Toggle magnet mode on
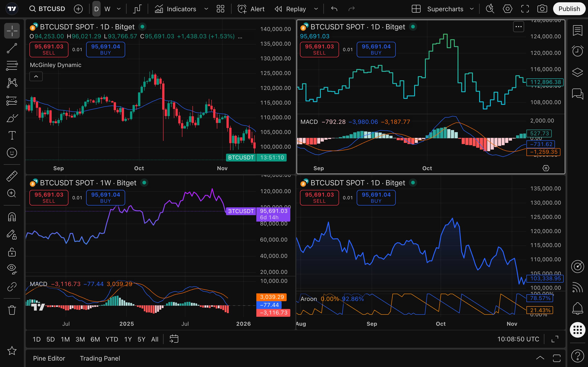Image resolution: width=588 pixels, height=367 pixels. pyautogui.click(x=12, y=217)
